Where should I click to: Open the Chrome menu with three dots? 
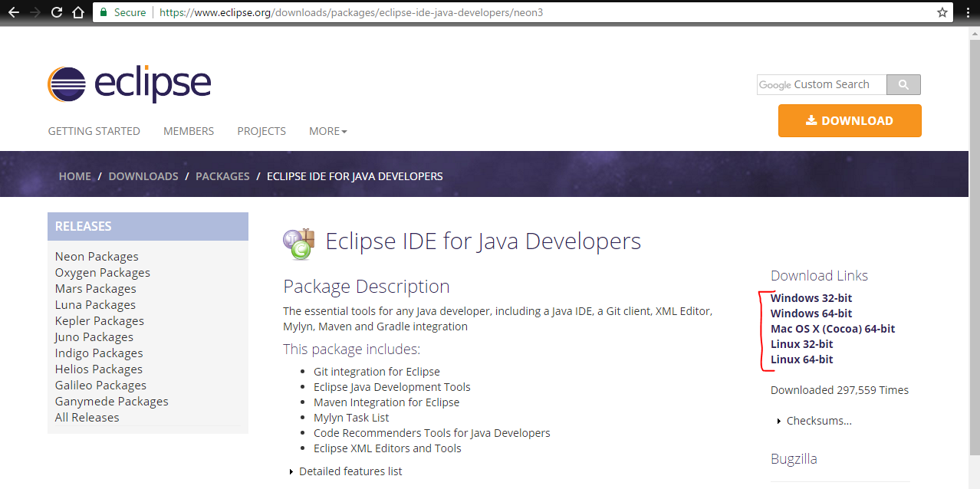tap(968, 11)
